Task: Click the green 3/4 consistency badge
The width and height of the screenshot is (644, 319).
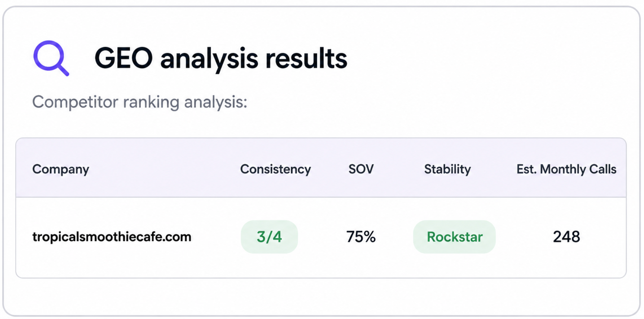Action: (x=269, y=237)
